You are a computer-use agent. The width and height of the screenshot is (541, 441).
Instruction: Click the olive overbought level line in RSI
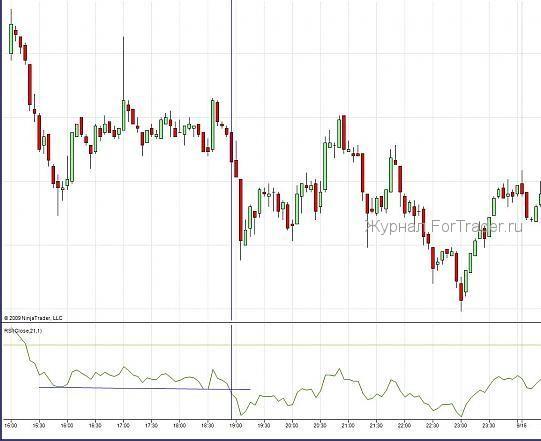(x=272, y=345)
